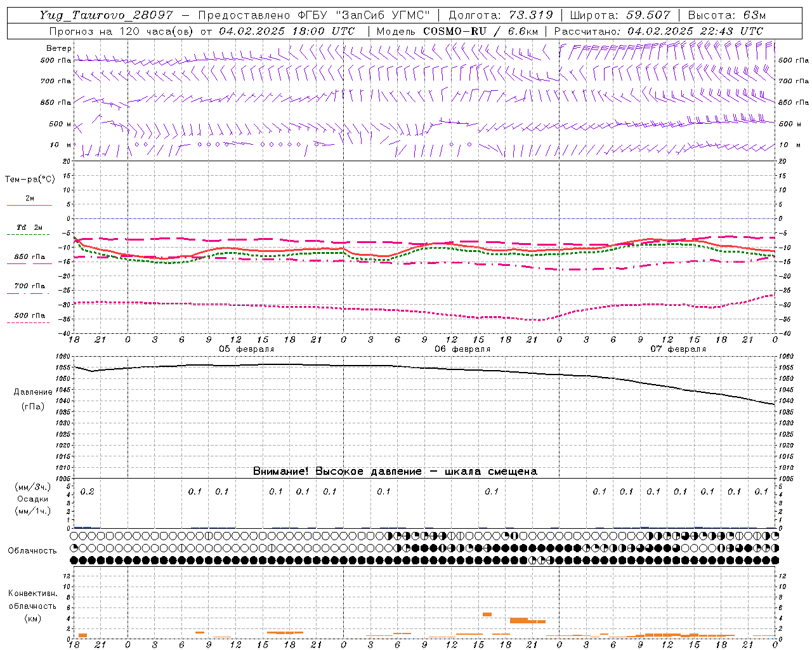Viewport: 812px width, 650px height.
Task: Click the highest orange convective cloud bar
Action: coord(487,614)
